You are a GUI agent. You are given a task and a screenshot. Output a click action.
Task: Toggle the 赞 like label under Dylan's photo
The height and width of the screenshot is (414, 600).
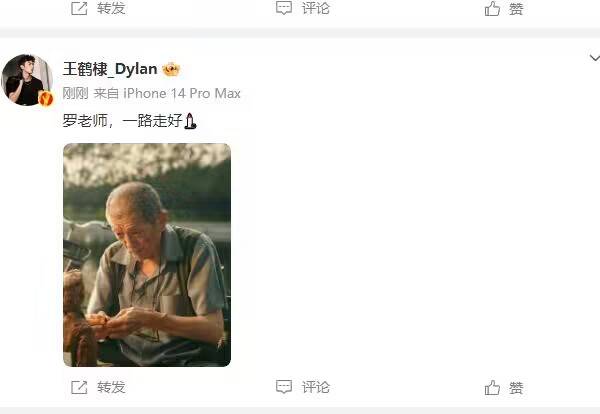pyautogui.click(x=516, y=388)
